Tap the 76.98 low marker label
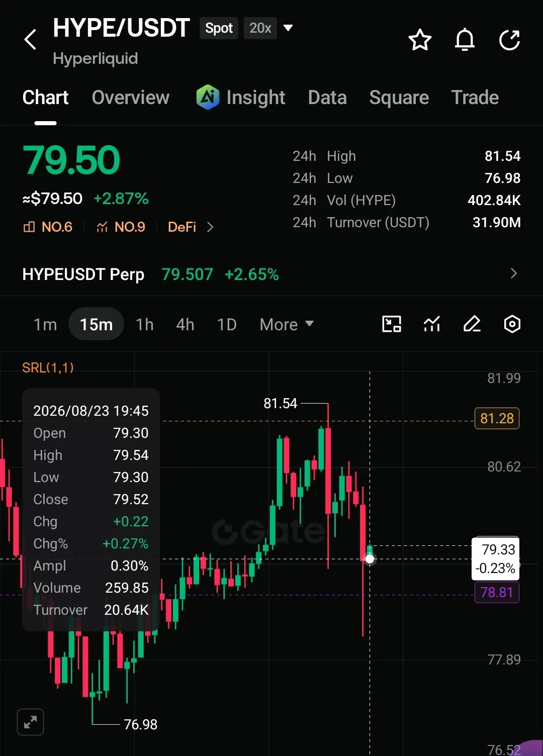The height and width of the screenshot is (756, 543). [141, 724]
